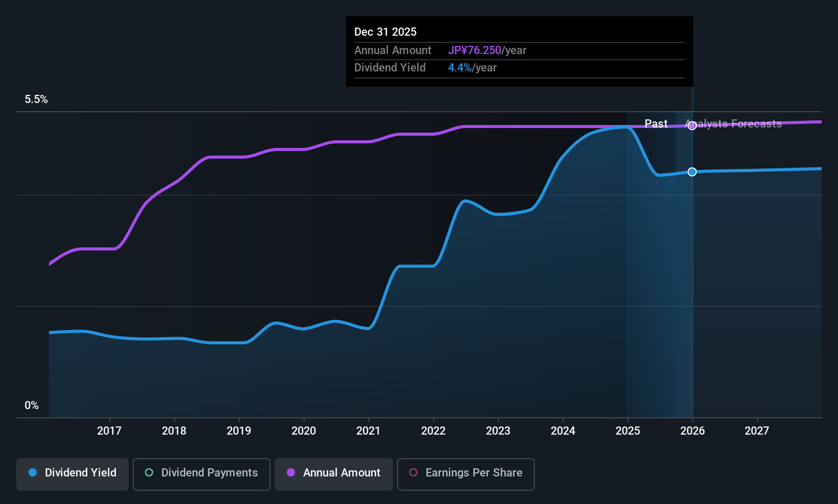Click the teal Dividend Payments circle icon
Viewport: 838px width, 504px height.
click(x=149, y=472)
